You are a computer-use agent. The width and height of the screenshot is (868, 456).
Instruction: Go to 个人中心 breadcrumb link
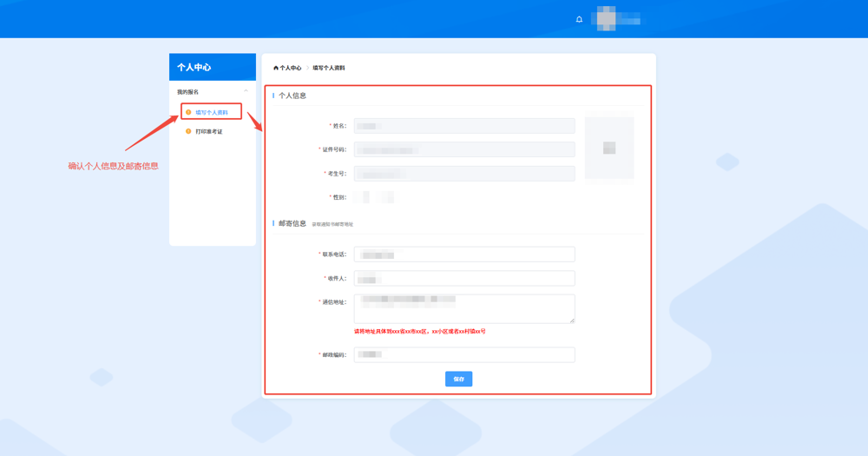(290, 68)
